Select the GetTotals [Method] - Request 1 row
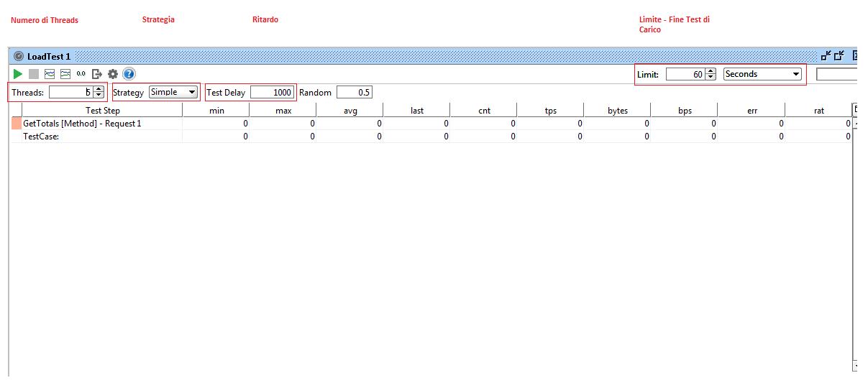This screenshot has width=868, height=383. [82, 124]
